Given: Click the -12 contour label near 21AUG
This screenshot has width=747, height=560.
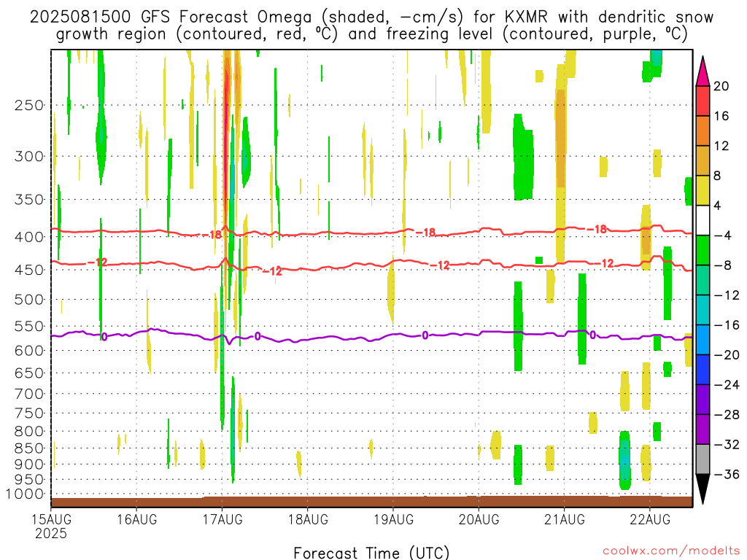Looking at the screenshot, I should click(604, 263).
